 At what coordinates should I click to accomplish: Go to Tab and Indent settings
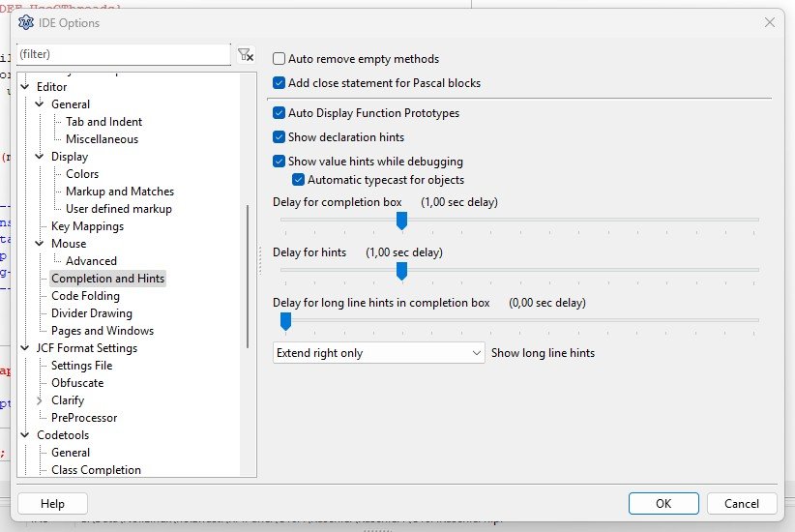pyautogui.click(x=103, y=122)
